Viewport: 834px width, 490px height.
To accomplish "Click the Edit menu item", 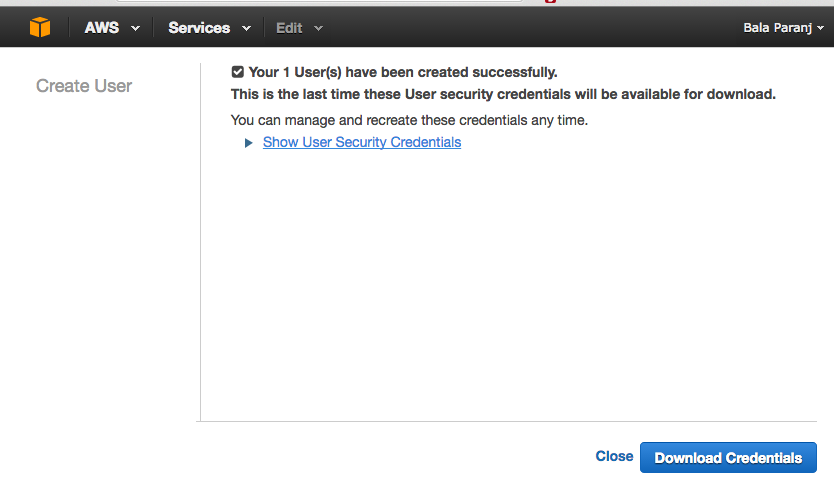I will (x=289, y=28).
